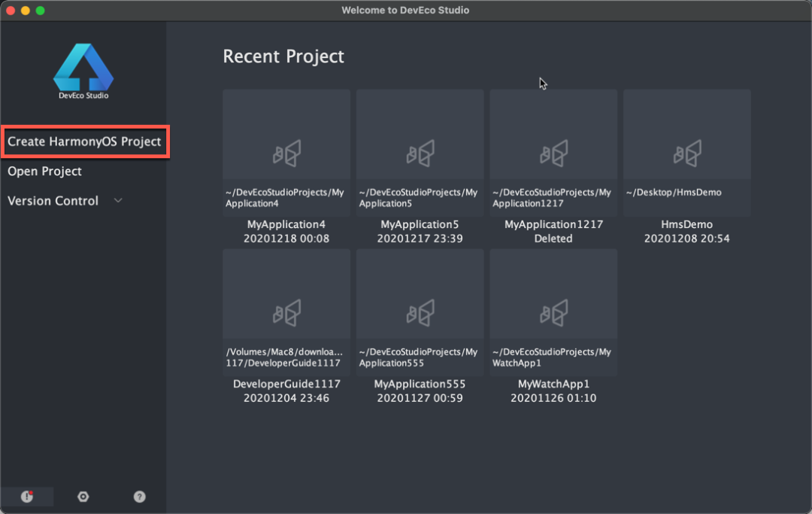Click the ~/DevEcoStudioProjects/MyApplication4 path text

[284, 197]
